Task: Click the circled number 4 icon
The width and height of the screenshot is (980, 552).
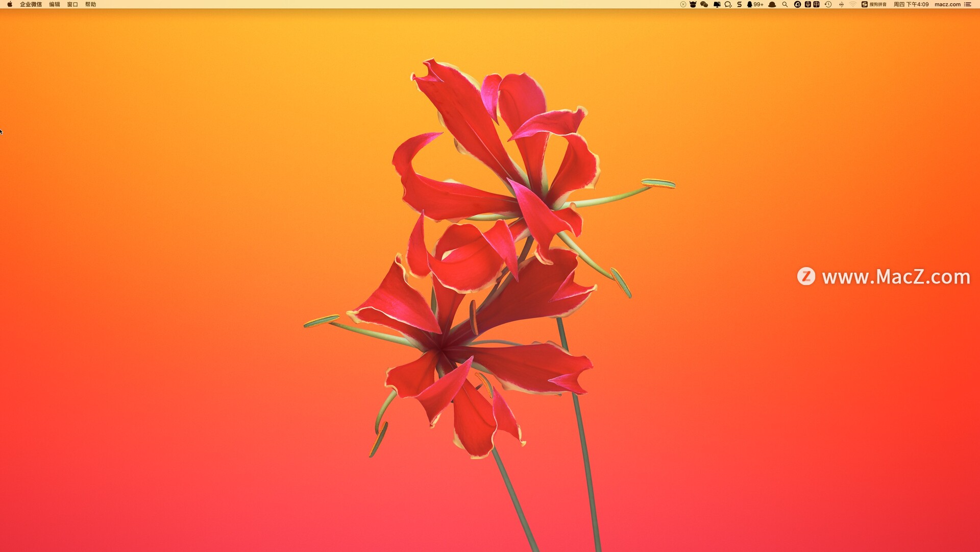Action: [797, 4]
